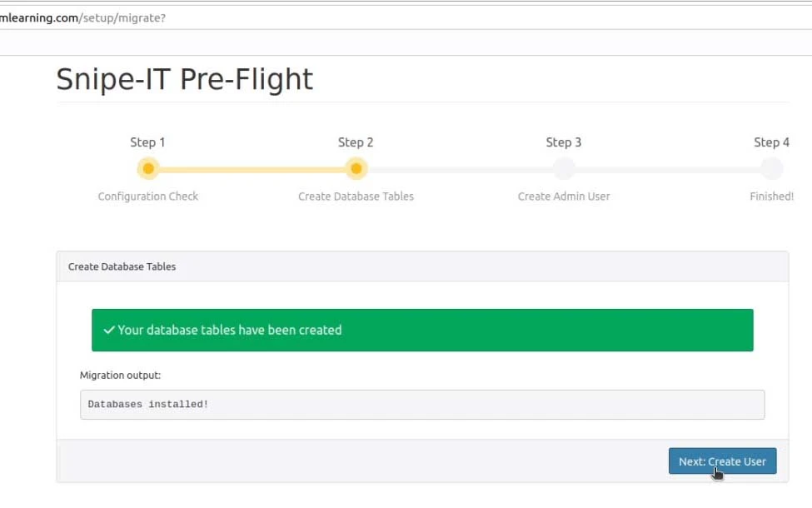Click the progress line between Step 1 and 2
The height and width of the screenshot is (508, 812).
pyautogui.click(x=252, y=169)
